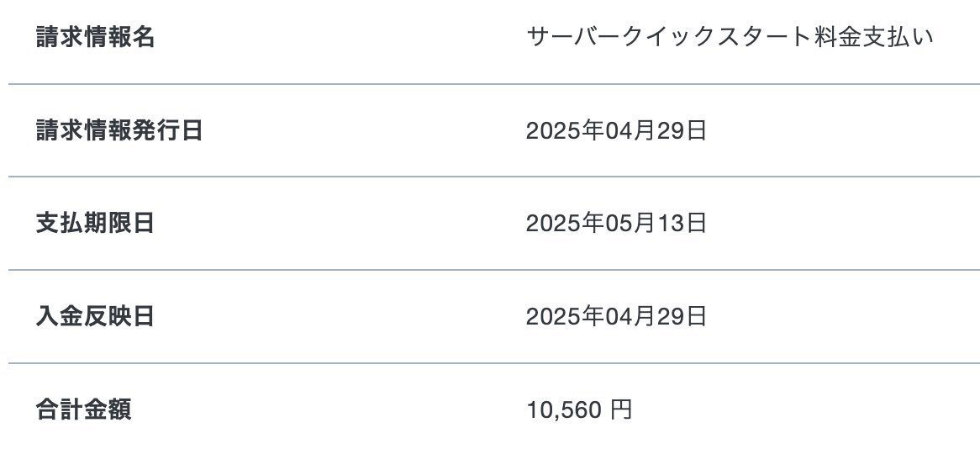Select the date value beside 入金反映日

[x=616, y=316]
